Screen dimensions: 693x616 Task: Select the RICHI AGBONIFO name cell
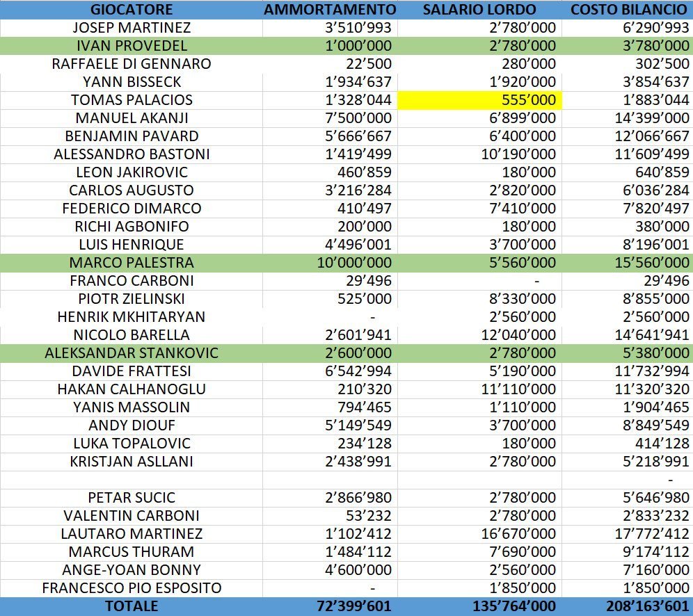click(132, 227)
